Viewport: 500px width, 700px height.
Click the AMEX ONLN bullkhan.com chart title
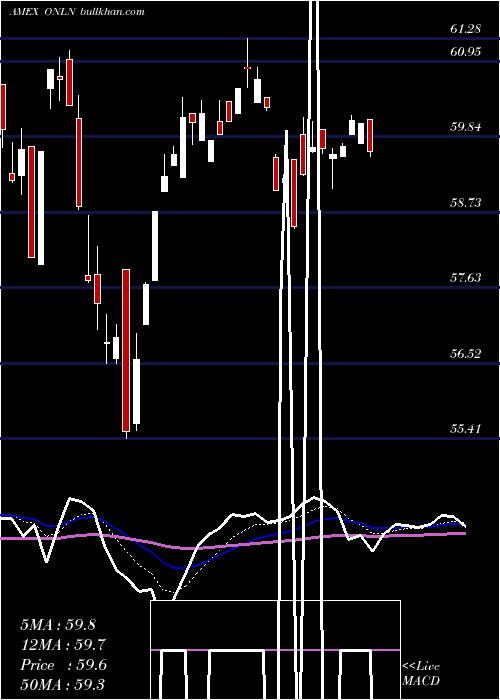click(77, 12)
